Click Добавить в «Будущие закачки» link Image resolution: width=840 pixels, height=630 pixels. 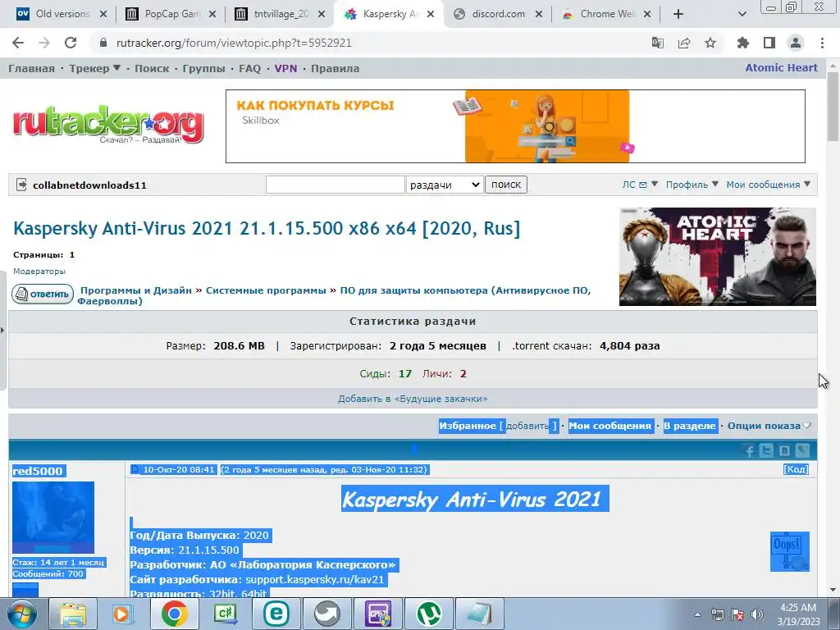point(413,399)
